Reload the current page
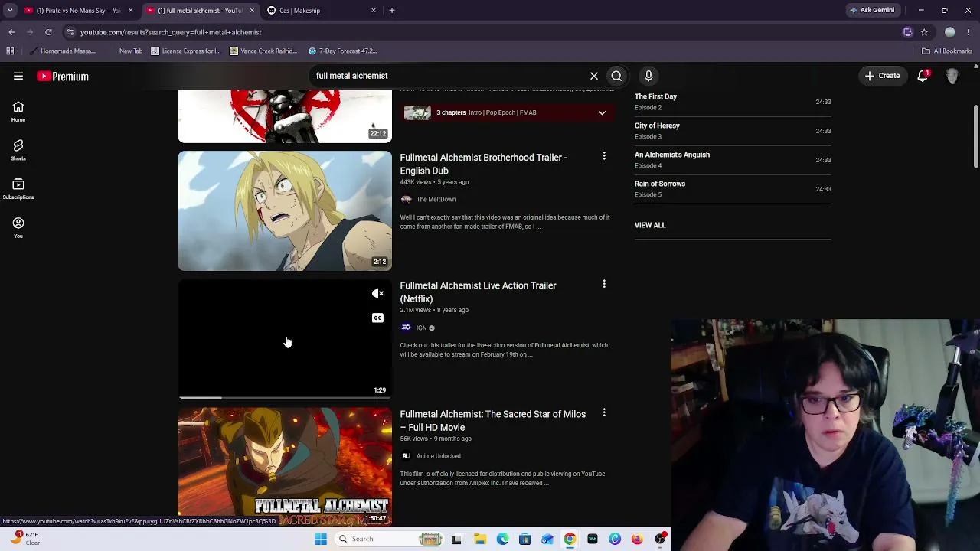This screenshot has width=980, height=551. point(48,32)
